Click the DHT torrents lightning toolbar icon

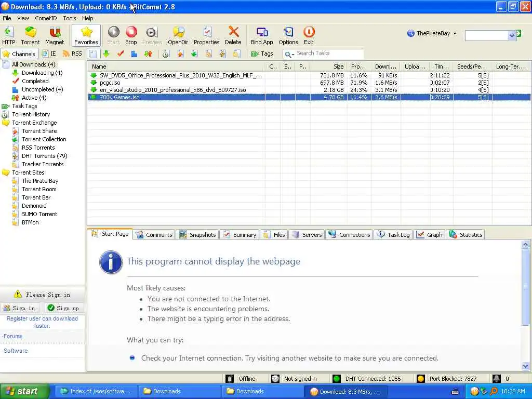[222, 54]
